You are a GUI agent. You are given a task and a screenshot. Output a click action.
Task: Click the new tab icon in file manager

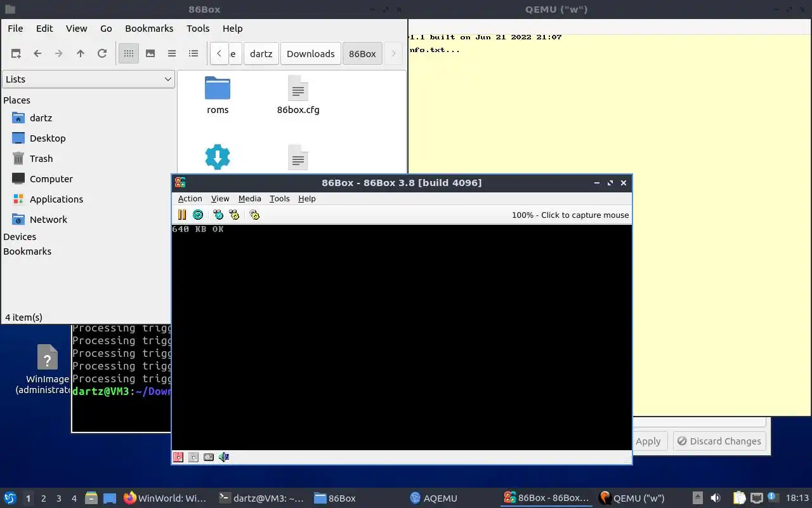pos(16,53)
